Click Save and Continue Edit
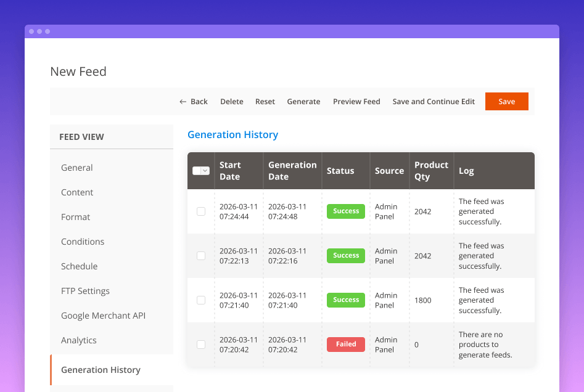 click(x=434, y=101)
